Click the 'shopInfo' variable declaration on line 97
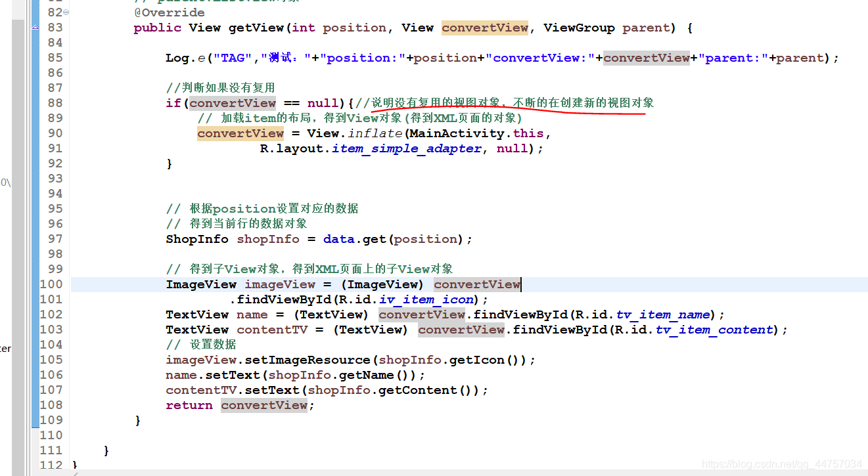This screenshot has width=868, height=476. (x=268, y=239)
